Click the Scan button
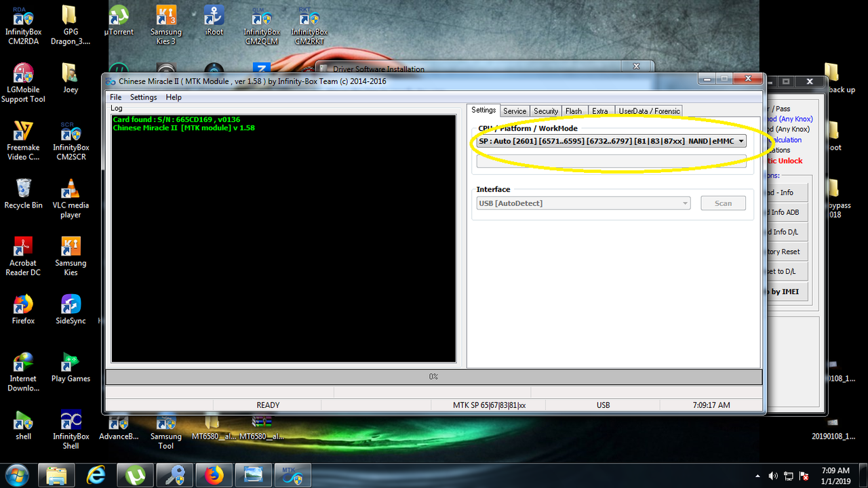 pos(723,203)
